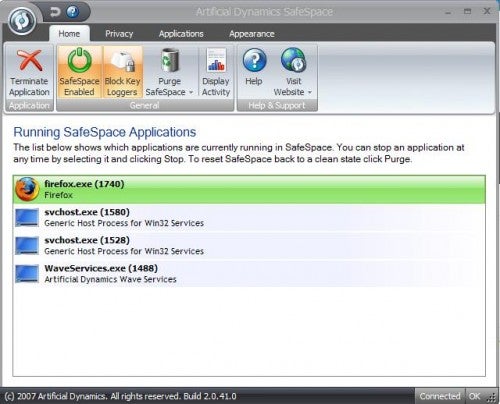
Task: Click the copyright Build 2.0.41.0 text
Action: pyautogui.click(x=120, y=396)
